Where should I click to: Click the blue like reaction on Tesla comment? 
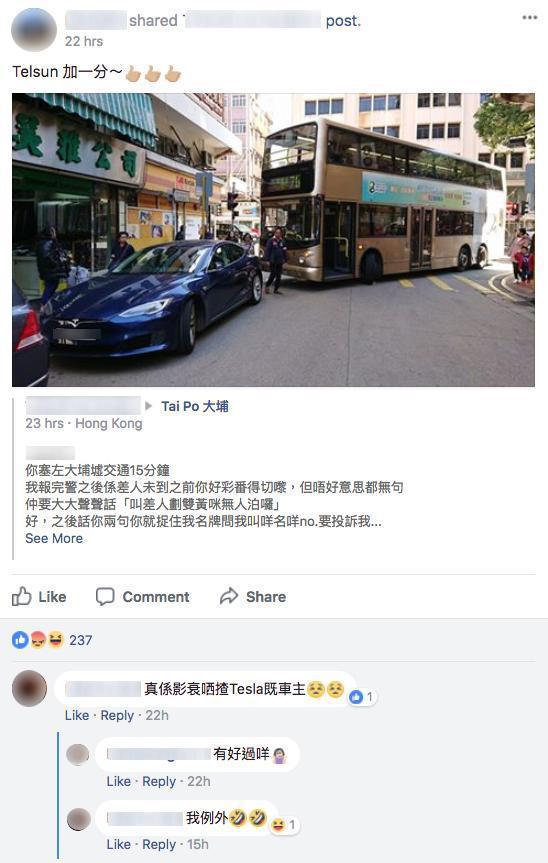[357, 697]
